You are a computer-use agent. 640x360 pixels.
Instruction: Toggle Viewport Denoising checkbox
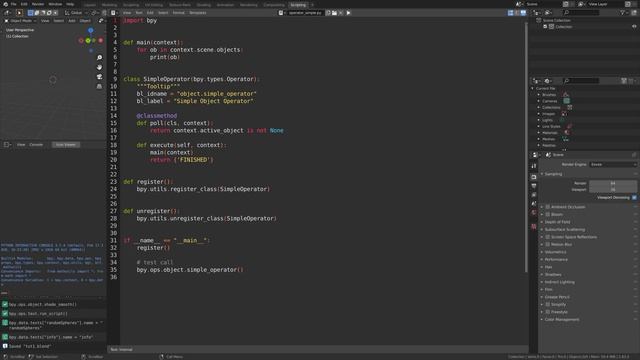[x=634, y=198]
